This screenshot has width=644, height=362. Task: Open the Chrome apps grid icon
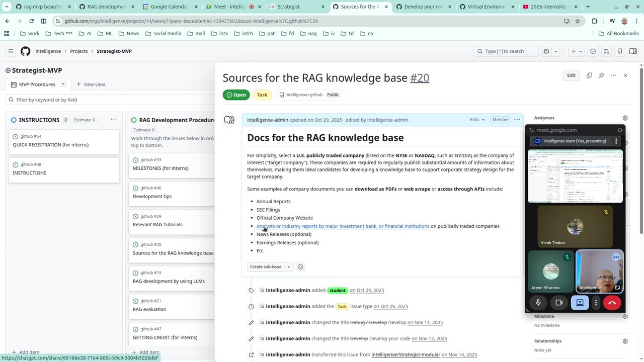(7, 34)
